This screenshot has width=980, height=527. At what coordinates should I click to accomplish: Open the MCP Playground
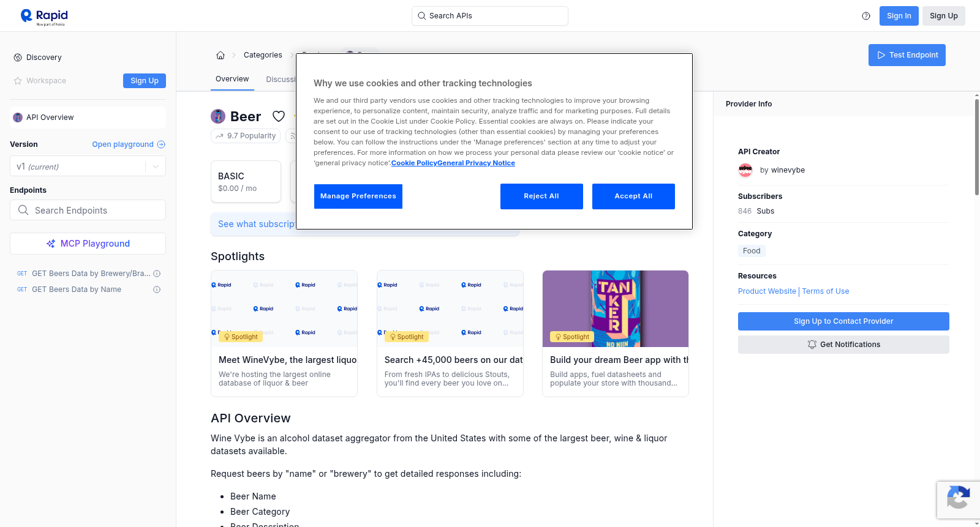click(x=88, y=244)
